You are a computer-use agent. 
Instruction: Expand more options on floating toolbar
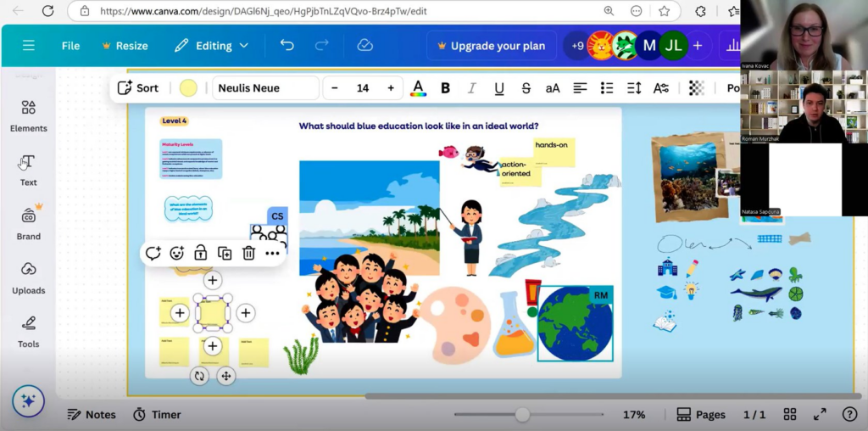272,253
